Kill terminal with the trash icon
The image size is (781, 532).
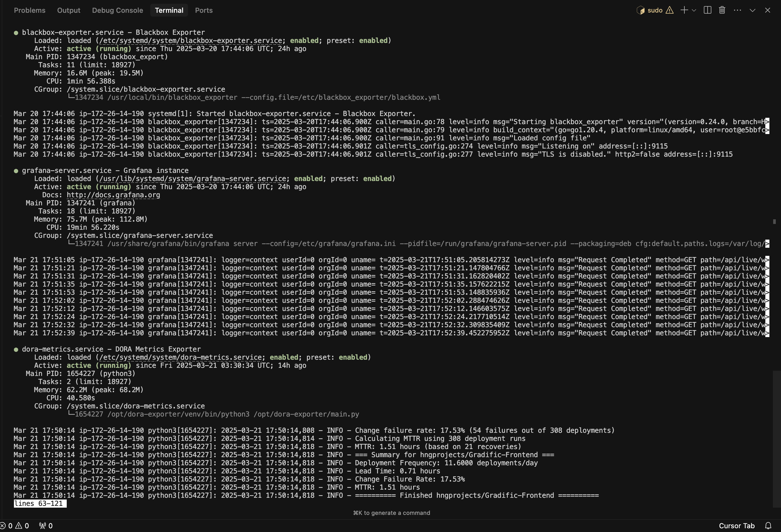click(x=722, y=10)
